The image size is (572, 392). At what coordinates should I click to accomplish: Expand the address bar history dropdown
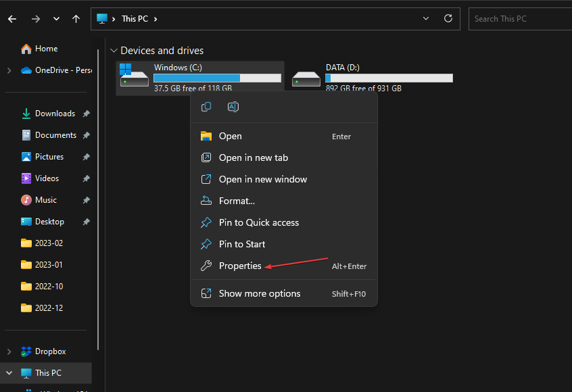click(425, 19)
